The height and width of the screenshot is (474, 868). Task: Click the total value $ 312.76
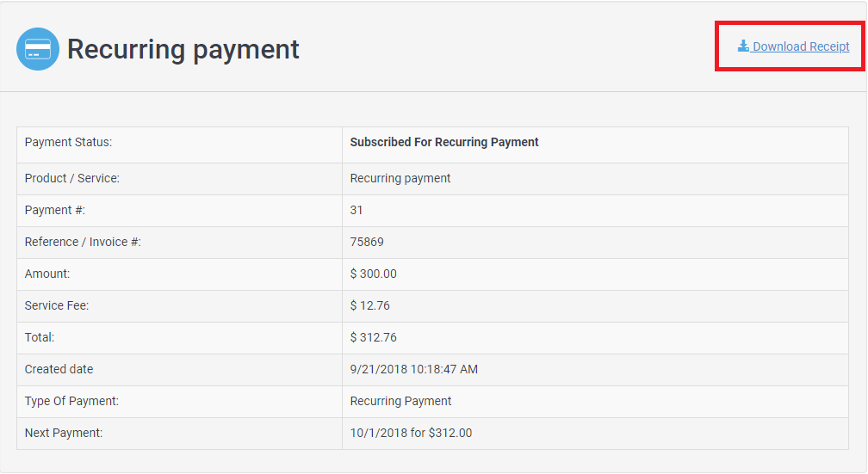tap(373, 337)
